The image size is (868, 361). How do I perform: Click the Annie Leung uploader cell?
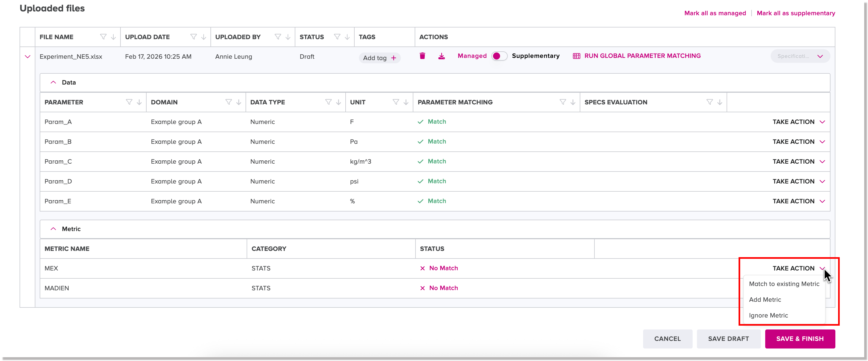pyautogui.click(x=234, y=57)
